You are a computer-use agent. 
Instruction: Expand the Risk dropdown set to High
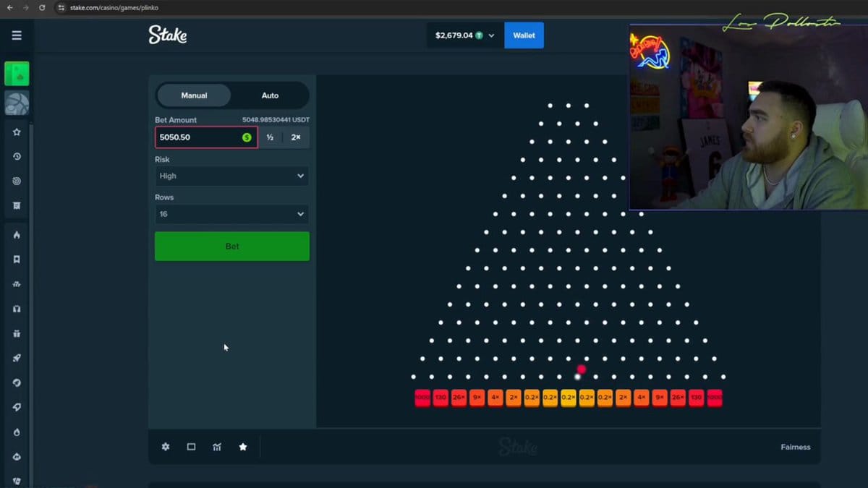click(x=231, y=176)
